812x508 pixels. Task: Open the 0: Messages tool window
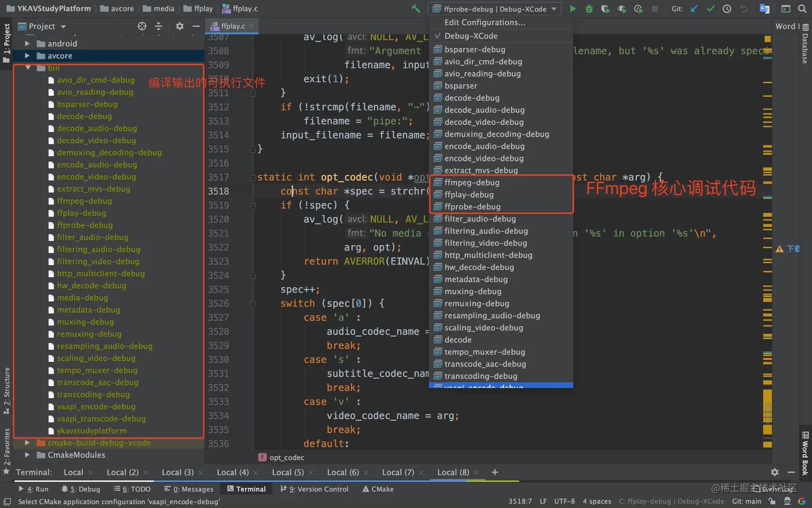click(x=189, y=489)
